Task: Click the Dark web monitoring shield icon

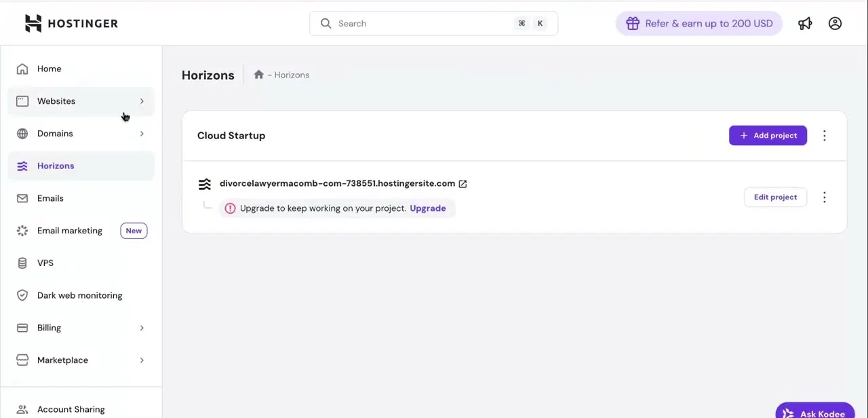Action: (x=22, y=295)
